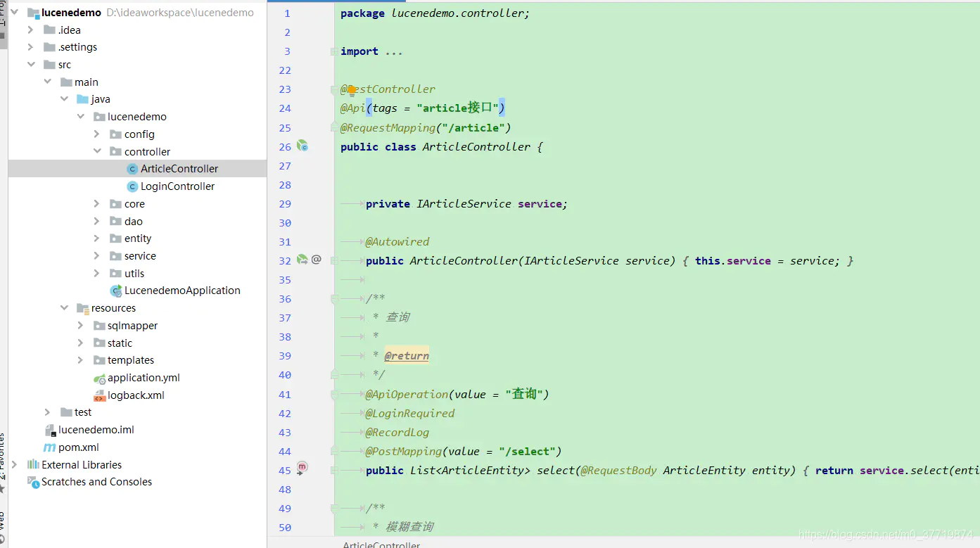Click the ArticleController breadcrumb at the bottom
This screenshot has height=548, width=980.
tap(381, 544)
